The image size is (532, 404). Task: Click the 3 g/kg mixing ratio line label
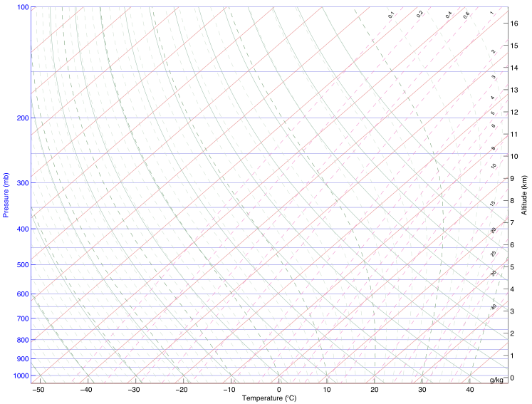(x=494, y=77)
